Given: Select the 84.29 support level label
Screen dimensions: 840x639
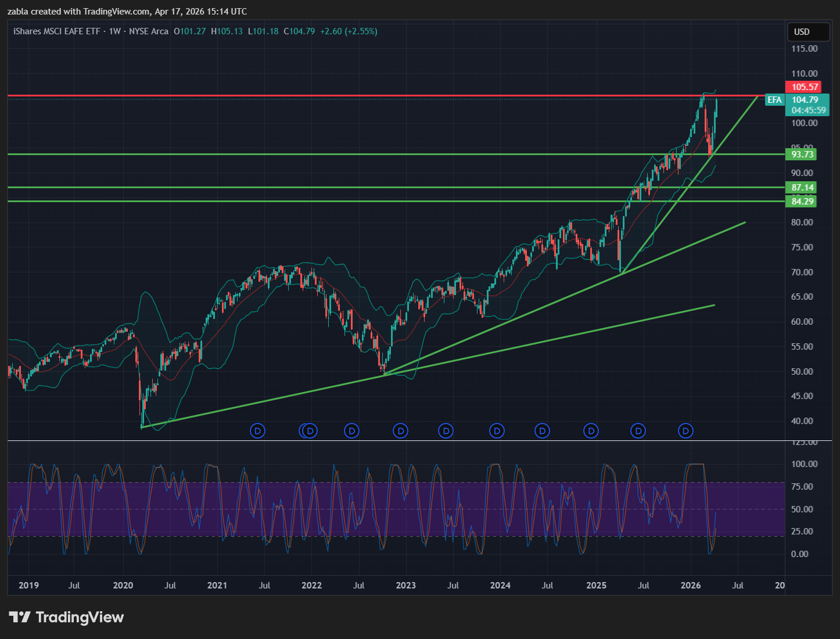Looking at the screenshot, I should [x=802, y=202].
